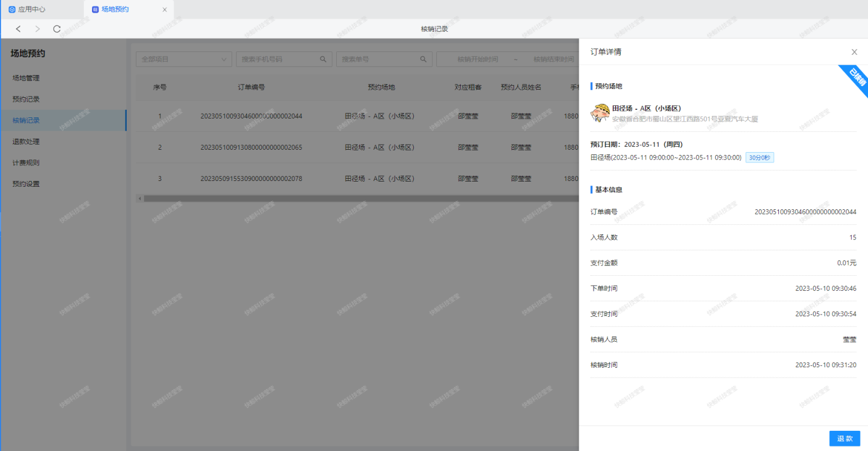Image resolution: width=868 pixels, height=451 pixels.
Task: Click the 搜索手机号码 input field
Action: (284, 59)
